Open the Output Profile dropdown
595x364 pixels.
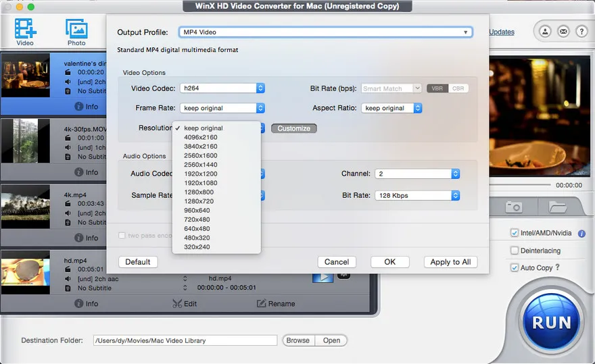coord(325,32)
